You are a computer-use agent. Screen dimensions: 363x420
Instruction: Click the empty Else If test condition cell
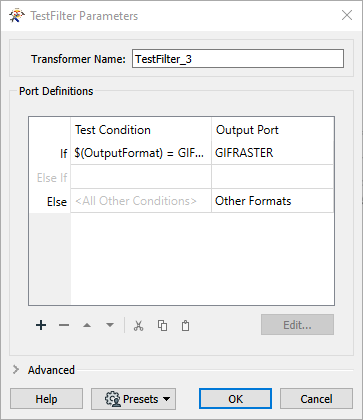141,177
